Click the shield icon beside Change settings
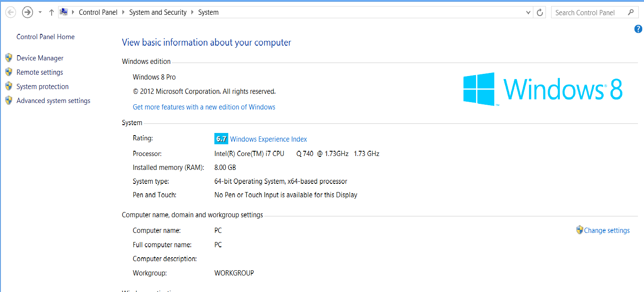The height and width of the screenshot is (292, 644). [579, 230]
